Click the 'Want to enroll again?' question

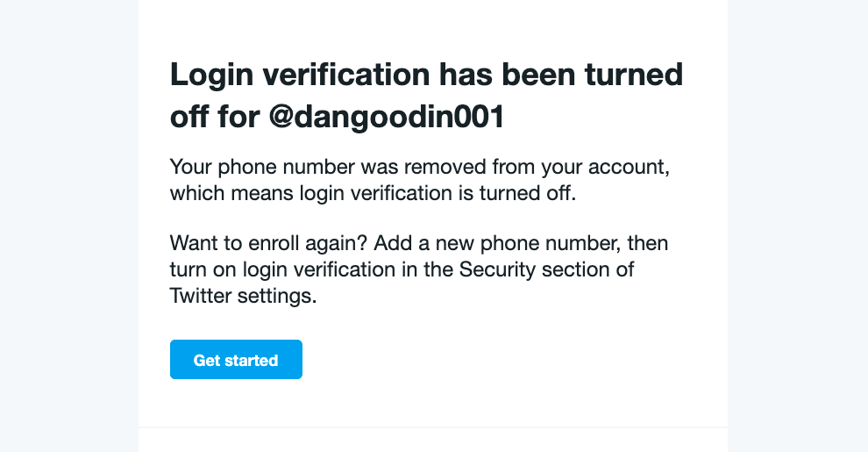tap(269, 243)
